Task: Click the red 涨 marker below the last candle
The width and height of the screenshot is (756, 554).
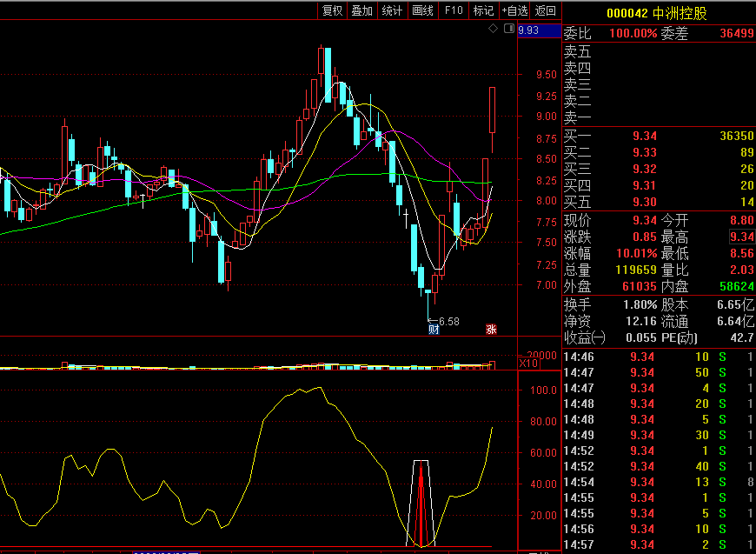Action: [x=491, y=330]
